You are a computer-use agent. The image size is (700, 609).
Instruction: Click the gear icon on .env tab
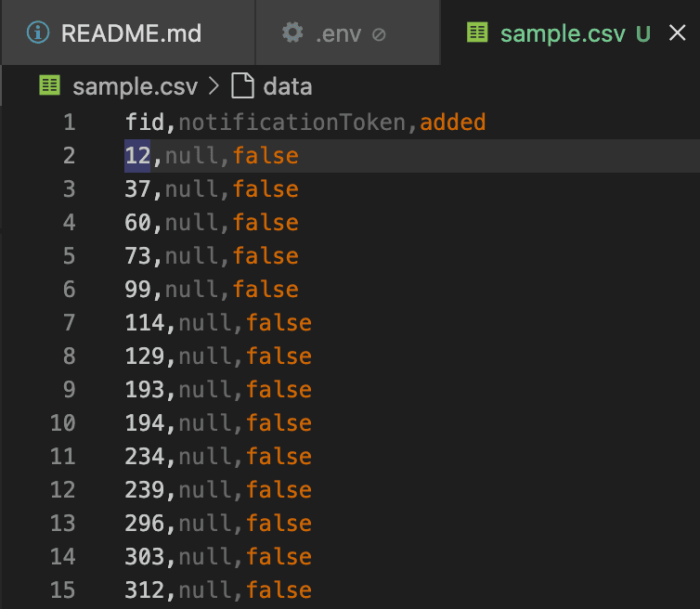click(x=292, y=32)
